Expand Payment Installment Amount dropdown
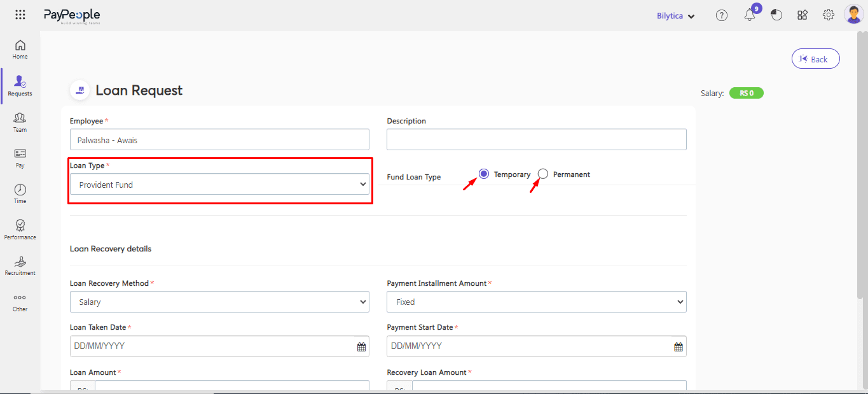The image size is (868, 394). pyautogui.click(x=536, y=302)
